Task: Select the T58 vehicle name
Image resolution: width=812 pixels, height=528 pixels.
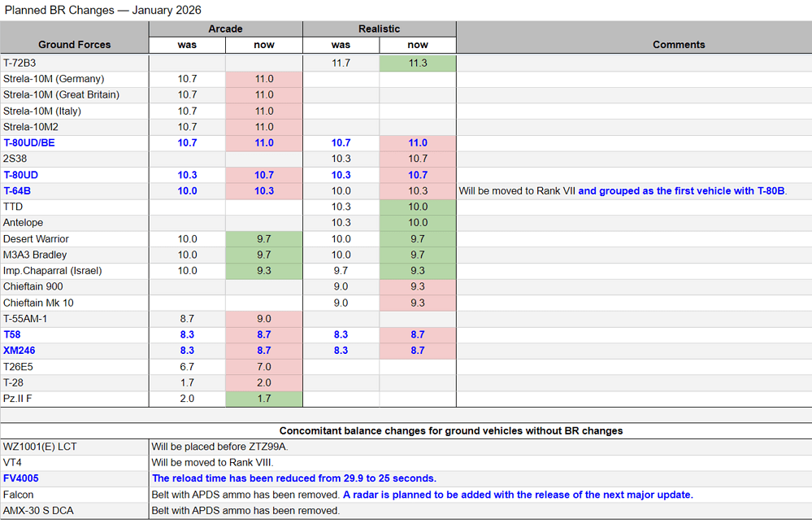Action: 12,334
